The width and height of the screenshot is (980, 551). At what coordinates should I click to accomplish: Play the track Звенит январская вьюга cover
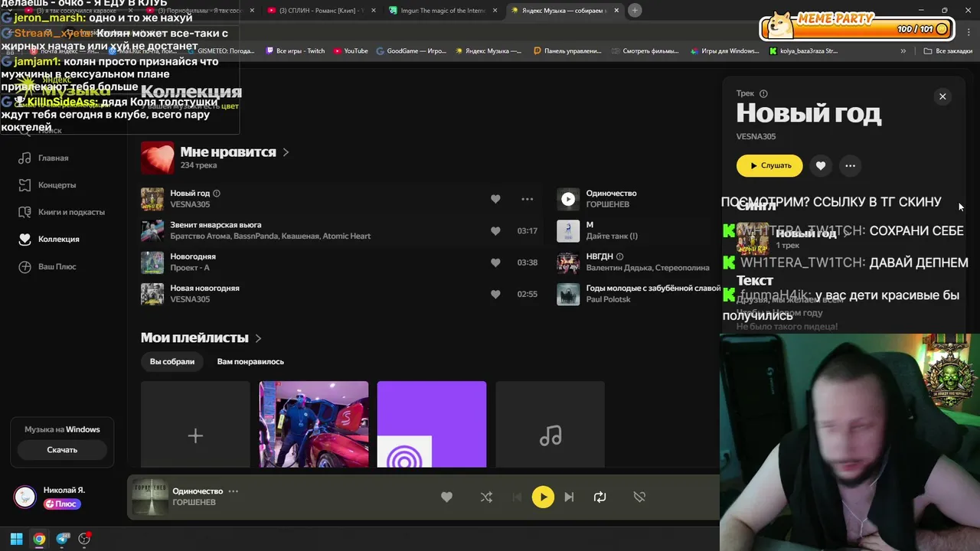click(x=152, y=230)
